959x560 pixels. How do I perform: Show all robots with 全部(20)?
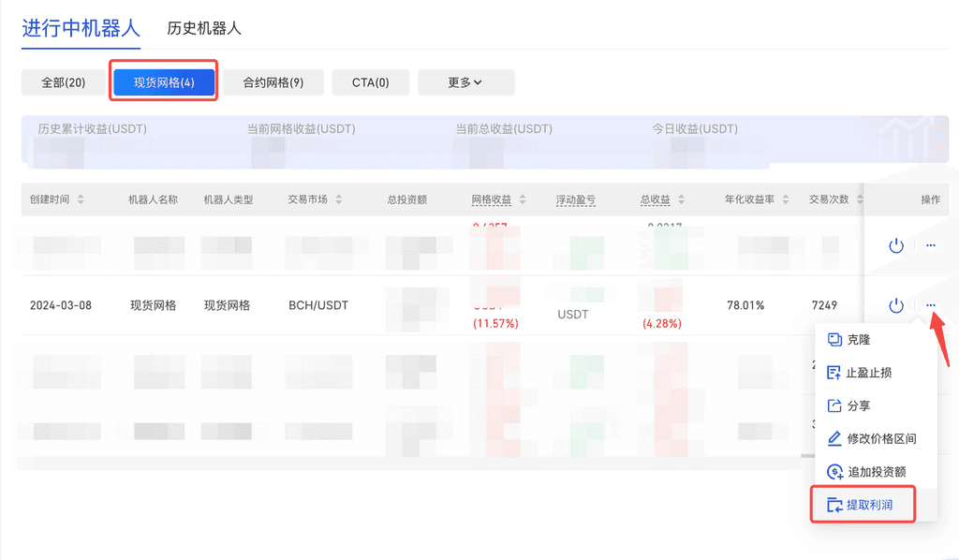tap(64, 82)
